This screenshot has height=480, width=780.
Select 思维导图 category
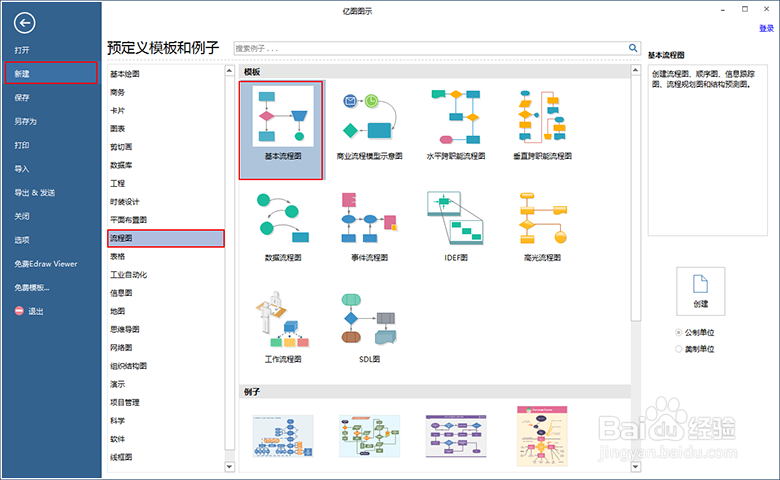click(125, 329)
